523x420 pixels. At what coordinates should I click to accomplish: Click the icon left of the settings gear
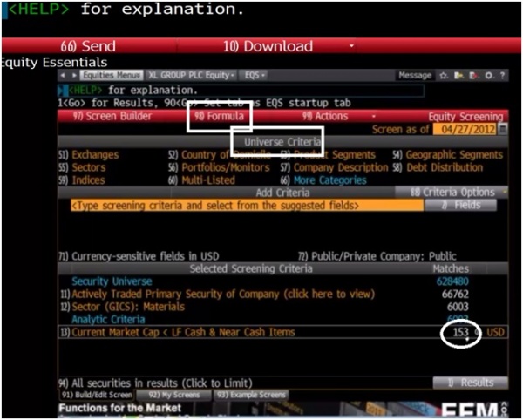coord(473,76)
